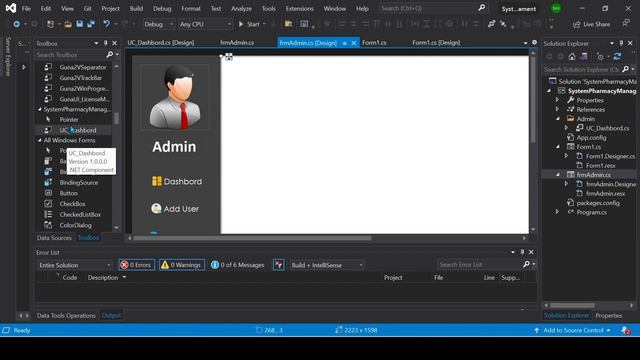
Task: Start debugging with the green Start button
Action: pos(249,24)
